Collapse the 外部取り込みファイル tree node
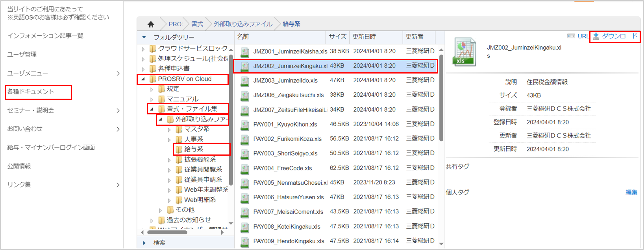This screenshot has width=644, height=250. coord(160,119)
